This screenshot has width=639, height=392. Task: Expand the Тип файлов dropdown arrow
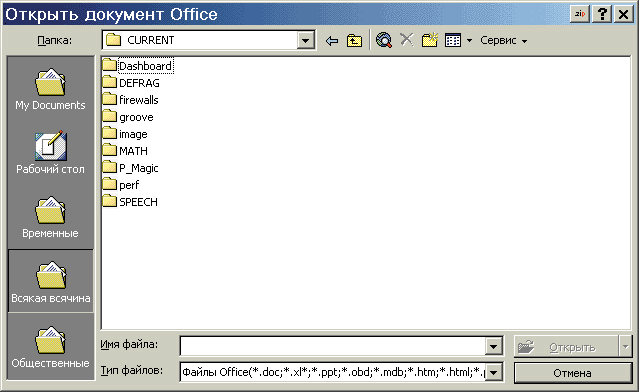(x=493, y=372)
